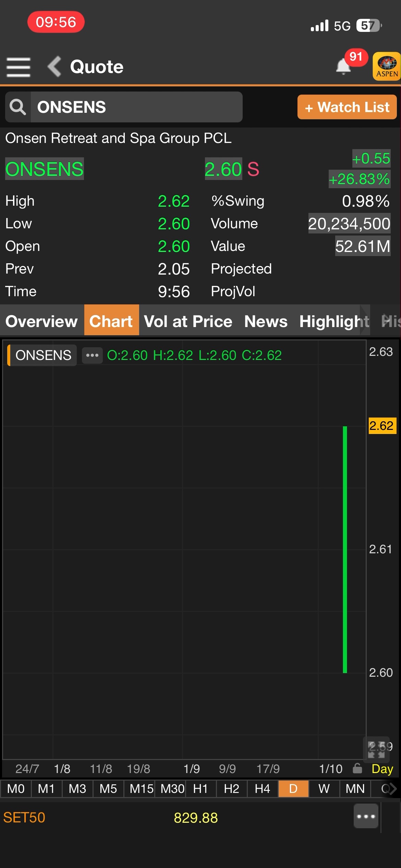
Task: Tap the ASPEN logo icon
Action: 387,67
